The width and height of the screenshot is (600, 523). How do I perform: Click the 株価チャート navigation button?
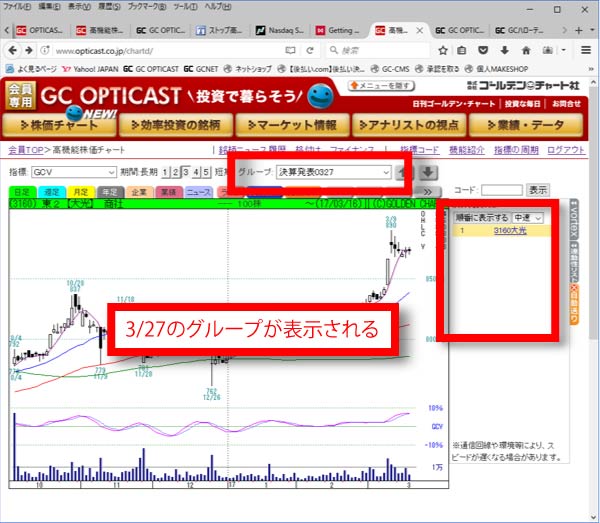(59, 125)
